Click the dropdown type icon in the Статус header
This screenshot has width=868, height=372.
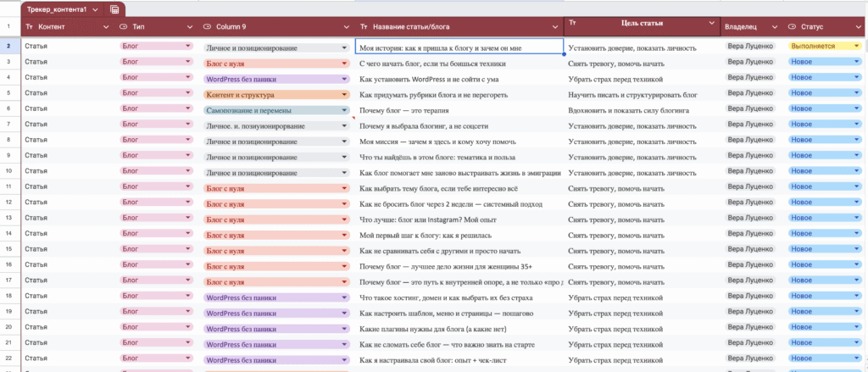pyautogui.click(x=792, y=27)
